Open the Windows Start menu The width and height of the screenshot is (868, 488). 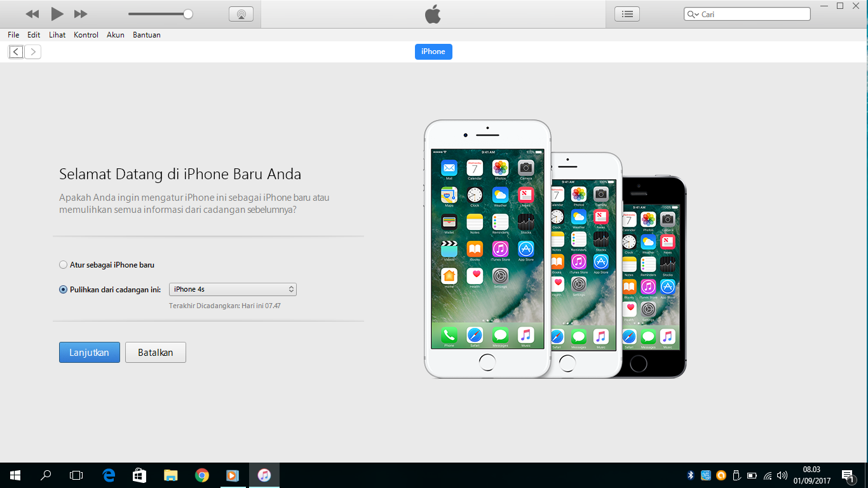pos(15,475)
